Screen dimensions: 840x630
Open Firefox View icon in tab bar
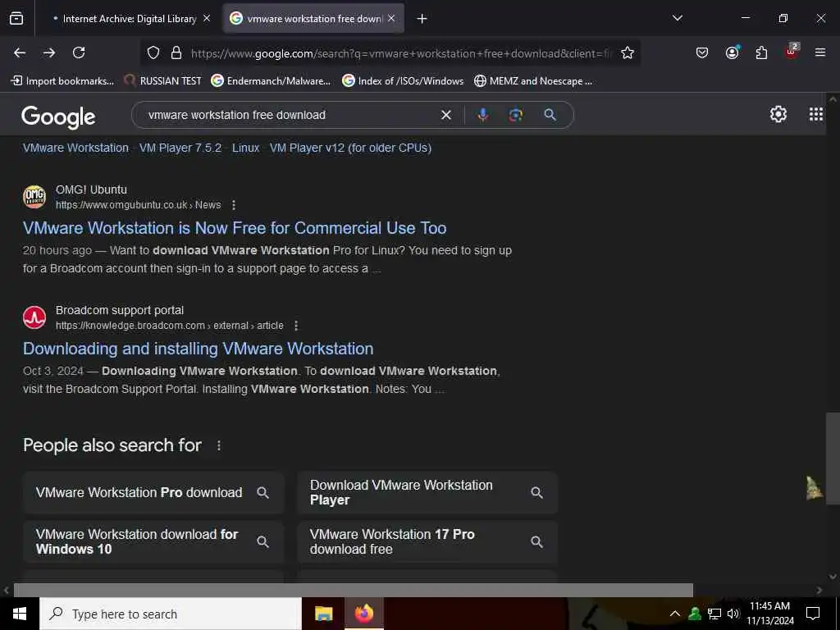coord(16,19)
